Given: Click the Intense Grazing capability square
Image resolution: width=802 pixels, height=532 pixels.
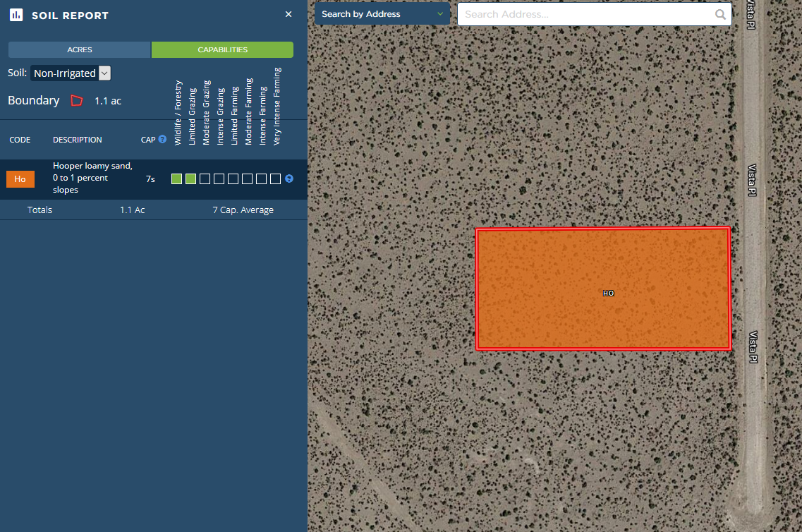Looking at the screenshot, I should coord(219,179).
